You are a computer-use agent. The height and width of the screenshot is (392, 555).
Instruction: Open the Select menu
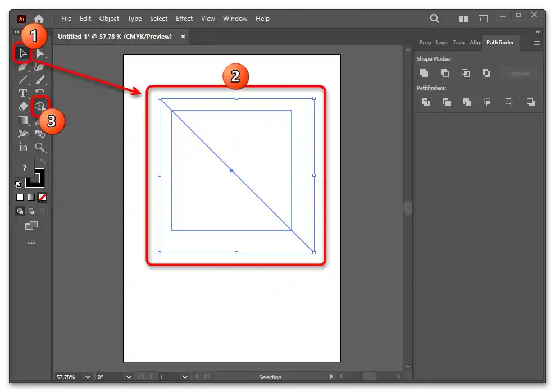[x=158, y=19]
